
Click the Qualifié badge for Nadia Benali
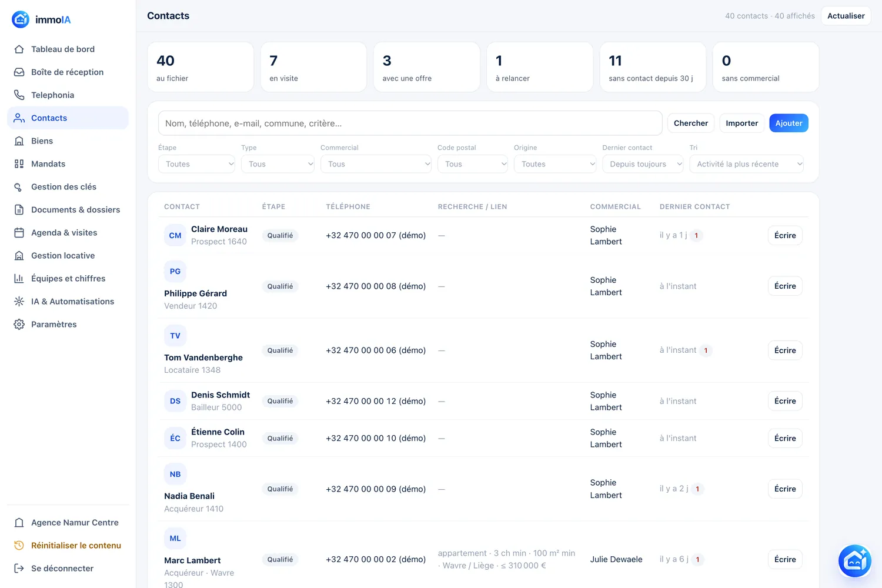pyautogui.click(x=280, y=489)
